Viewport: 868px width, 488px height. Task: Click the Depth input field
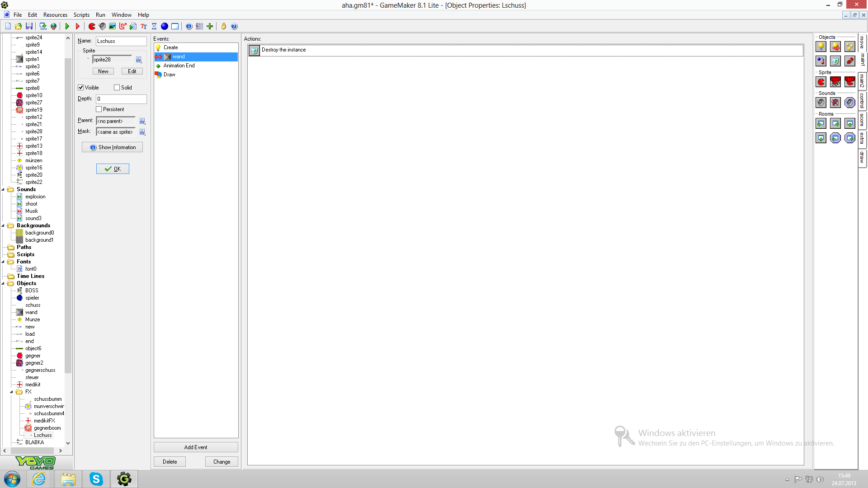coord(121,99)
